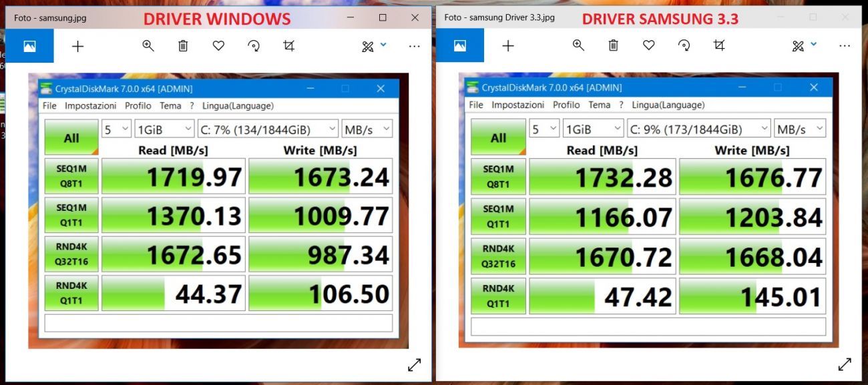Open the collection view icon in the right Photos window

(459, 46)
